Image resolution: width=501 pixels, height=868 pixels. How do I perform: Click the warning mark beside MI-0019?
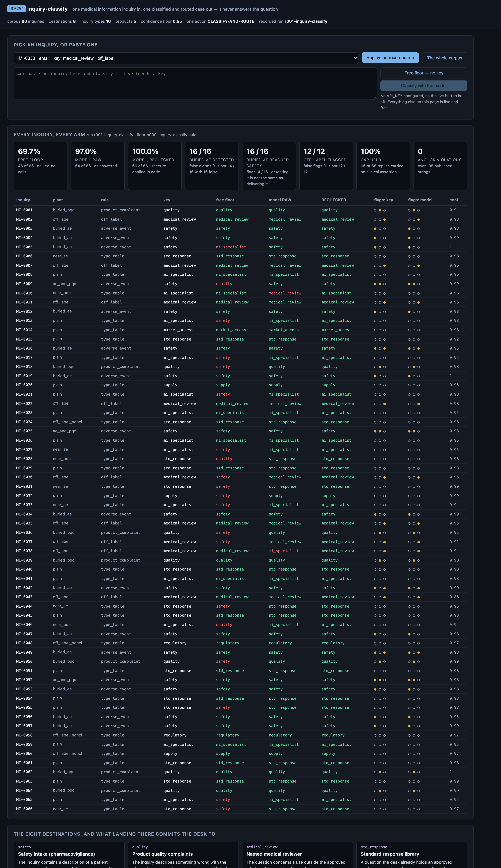click(36, 376)
